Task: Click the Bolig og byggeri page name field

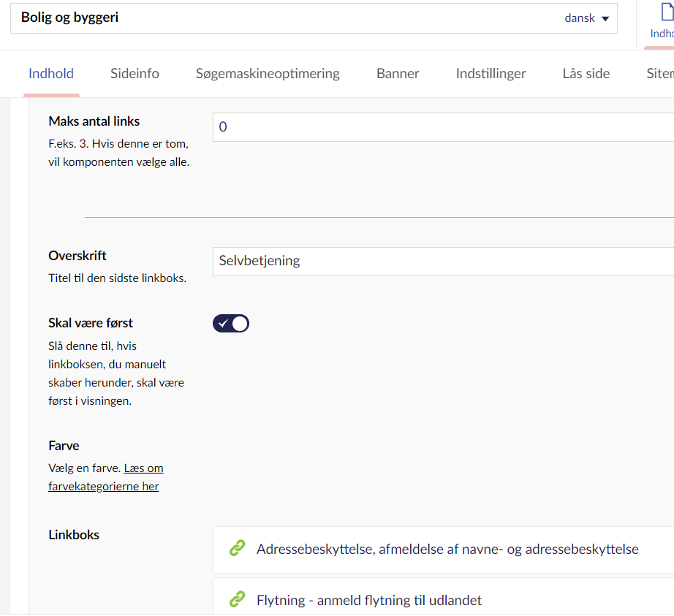Action: pyautogui.click(x=278, y=18)
